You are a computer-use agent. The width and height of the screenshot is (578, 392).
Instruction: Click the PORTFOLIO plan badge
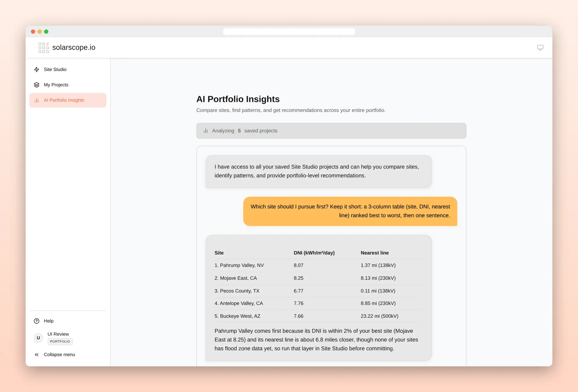pos(60,342)
